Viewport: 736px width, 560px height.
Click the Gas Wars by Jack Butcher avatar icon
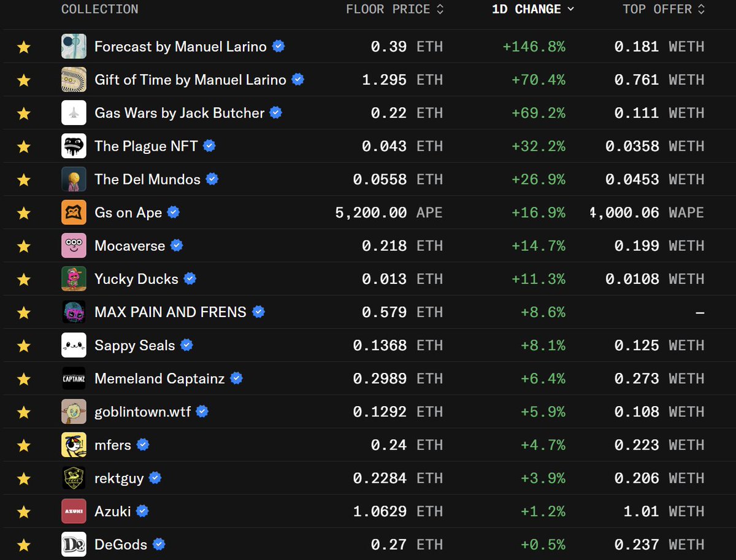coord(74,113)
